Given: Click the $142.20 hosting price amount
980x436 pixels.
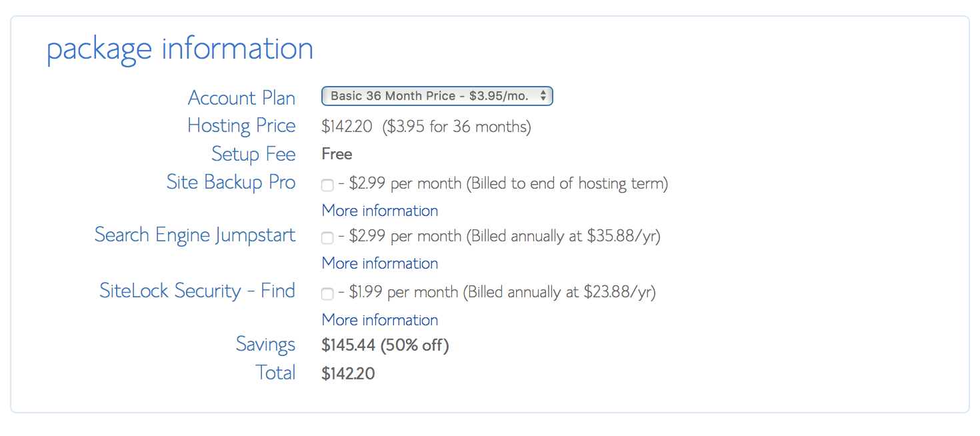Looking at the screenshot, I should coord(347,127).
